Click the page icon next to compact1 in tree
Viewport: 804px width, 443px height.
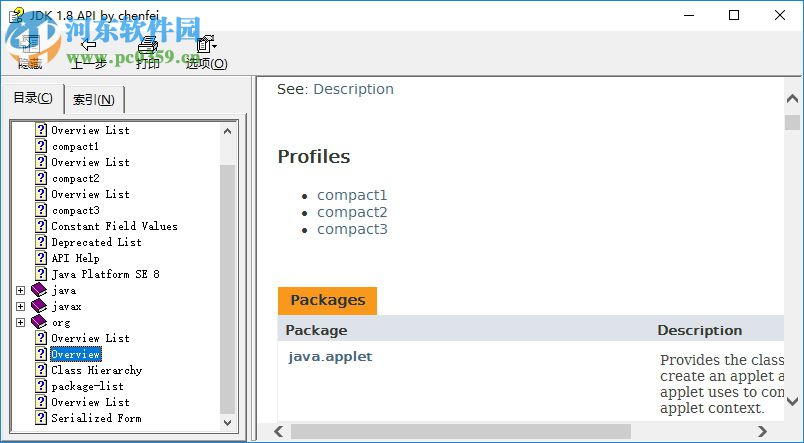pyautogui.click(x=41, y=146)
